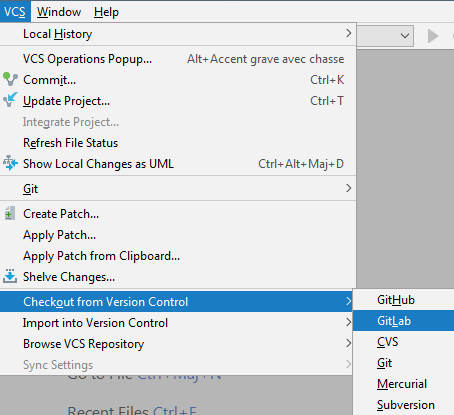Open the Help menu

coord(106,12)
